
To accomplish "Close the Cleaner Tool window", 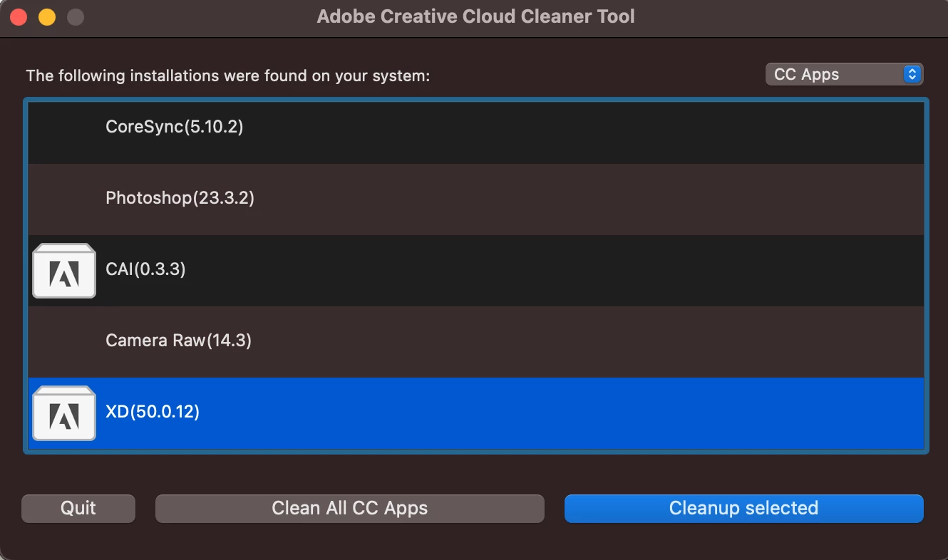I will 19,17.
